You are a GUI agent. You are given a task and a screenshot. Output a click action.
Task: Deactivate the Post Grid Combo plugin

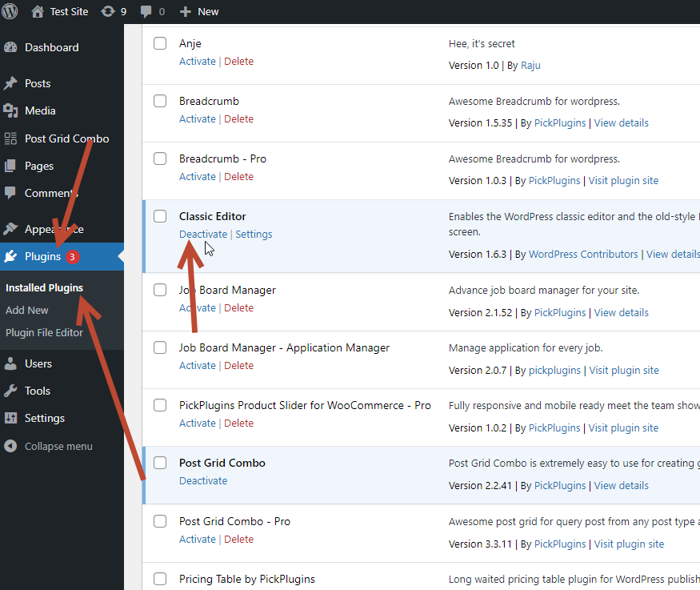(x=203, y=480)
